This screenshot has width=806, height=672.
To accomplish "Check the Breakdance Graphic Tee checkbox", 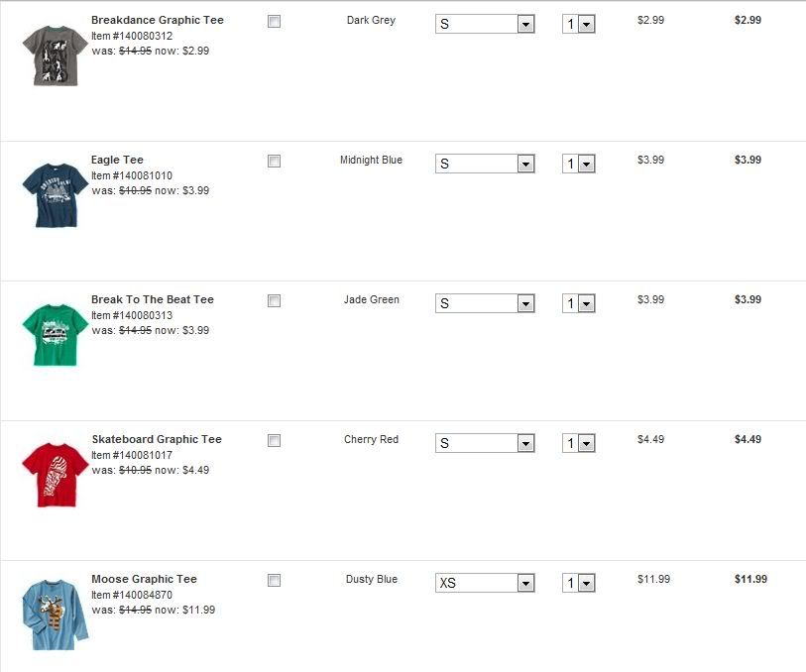I will pyautogui.click(x=275, y=21).
